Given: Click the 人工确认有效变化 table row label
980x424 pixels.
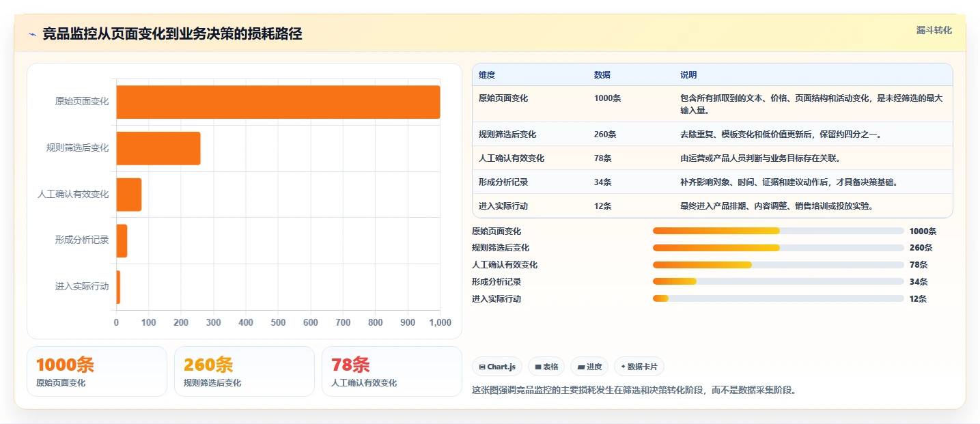Looking at the screenshot, I should point(512,158).
